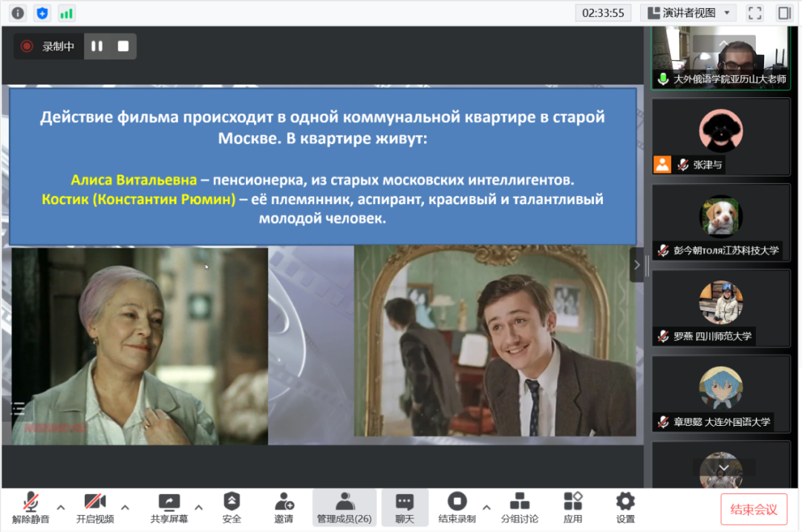Expand audio options arrow beside 解除静音
Viewport: 802px width, 532px height.
pos(61,508)
